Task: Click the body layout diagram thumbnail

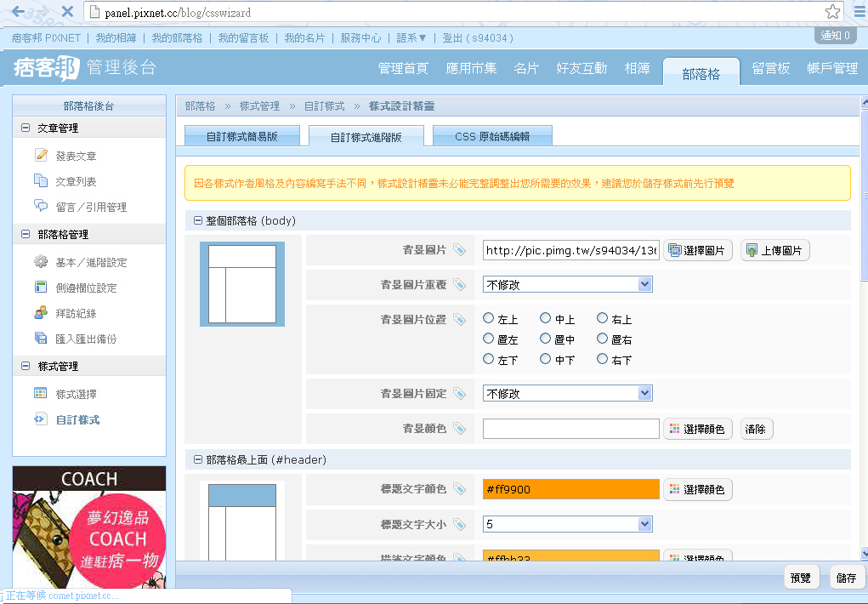Action: (242, 284)
